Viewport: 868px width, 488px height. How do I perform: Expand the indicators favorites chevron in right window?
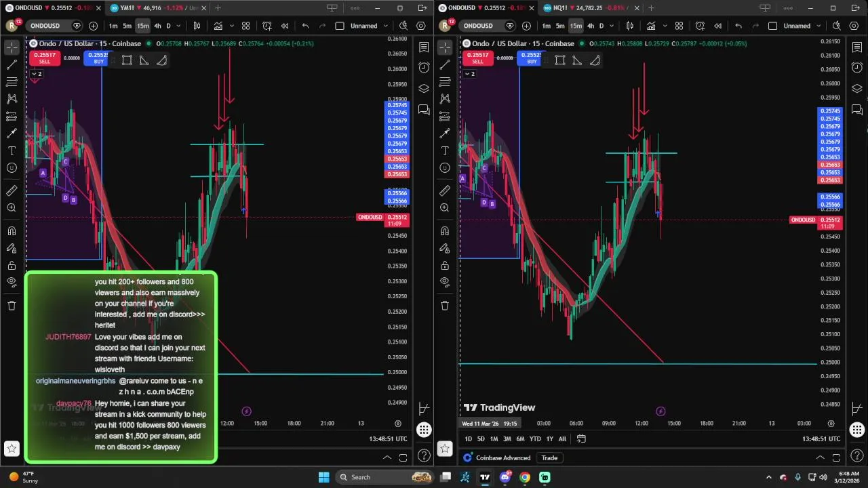[x=665, y=26]
